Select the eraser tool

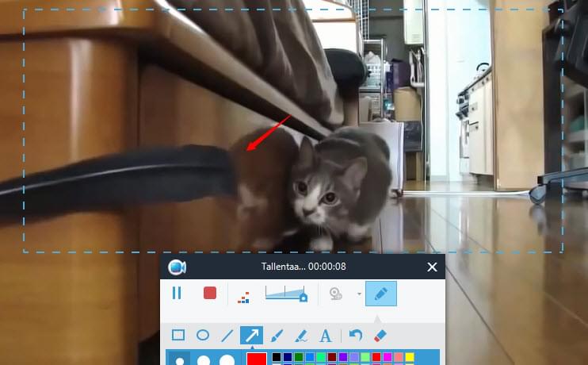click(380, 336)
